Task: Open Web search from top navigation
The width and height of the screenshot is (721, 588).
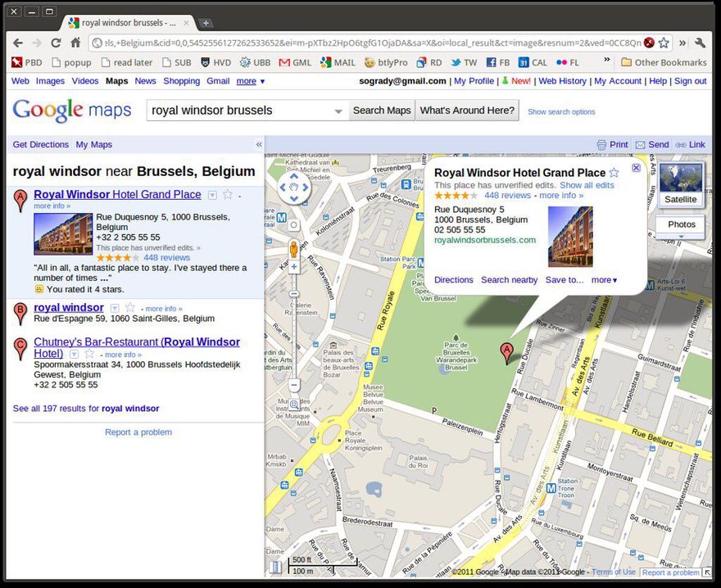Action: [20, 81]
